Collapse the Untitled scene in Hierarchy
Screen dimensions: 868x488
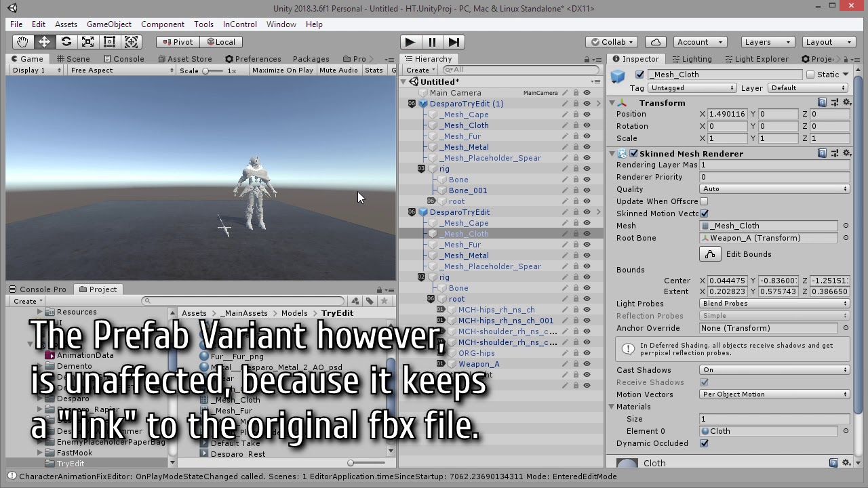[404, 82]
